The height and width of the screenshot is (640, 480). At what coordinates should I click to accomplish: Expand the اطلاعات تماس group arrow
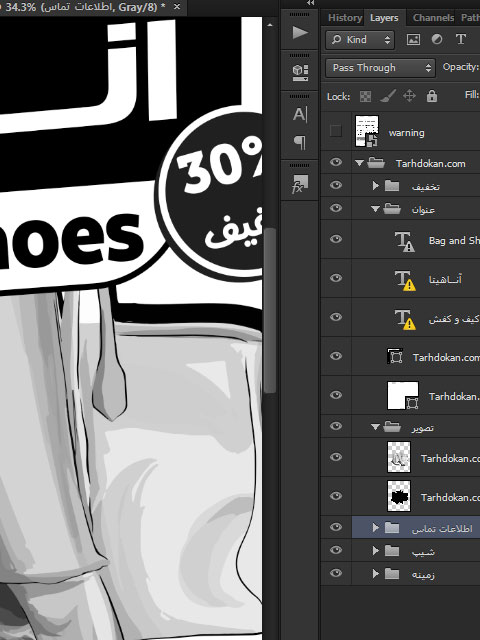tap(376, 528)
